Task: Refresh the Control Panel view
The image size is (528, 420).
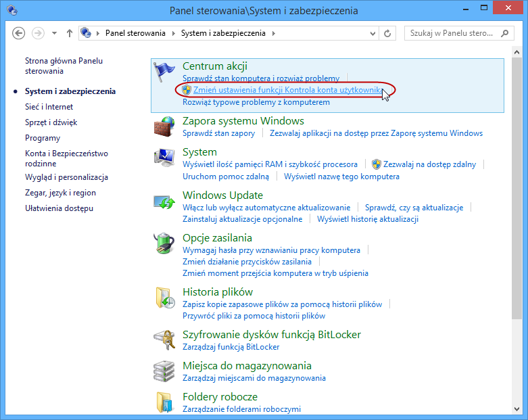Action: [387, 33]
